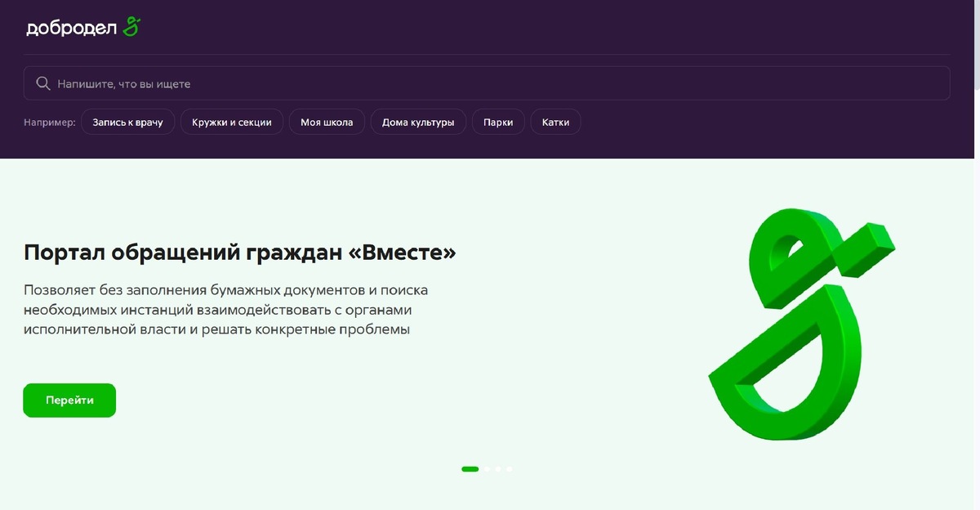Click the 'Например:' label text
This screenshot has height=510, width=980.
50,123
